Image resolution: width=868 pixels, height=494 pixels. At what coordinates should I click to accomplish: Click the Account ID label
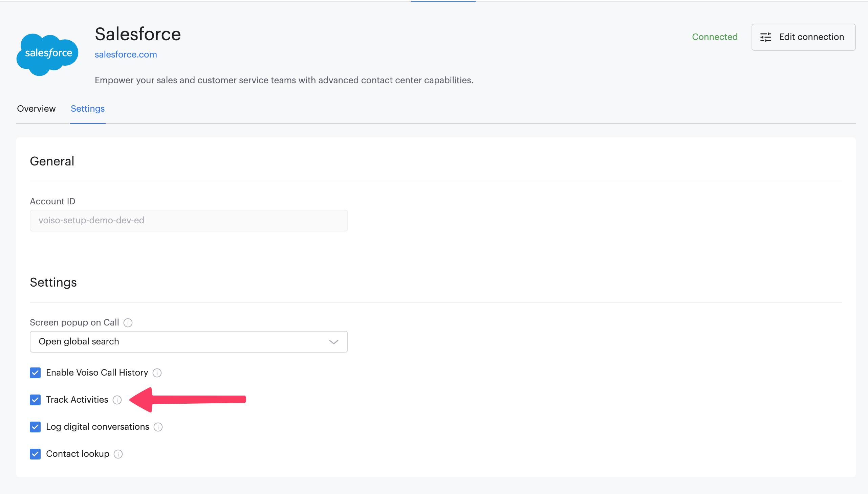tap(52, 202)
